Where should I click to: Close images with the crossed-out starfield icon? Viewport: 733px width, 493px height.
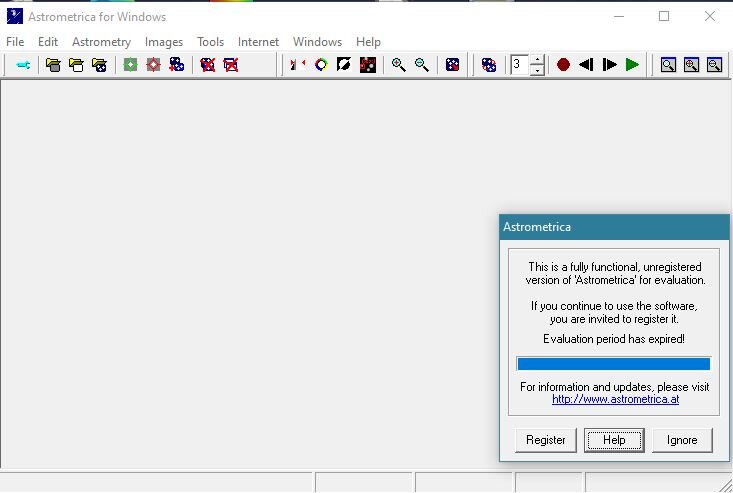point(208,65)
